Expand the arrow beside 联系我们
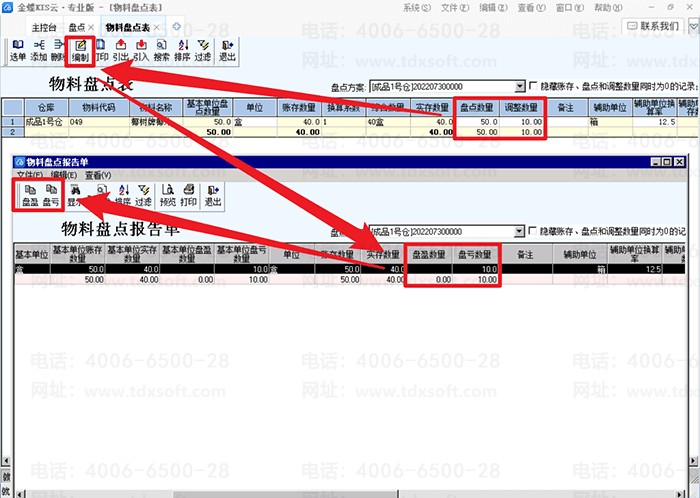700x498 pixels. (693, 27)
